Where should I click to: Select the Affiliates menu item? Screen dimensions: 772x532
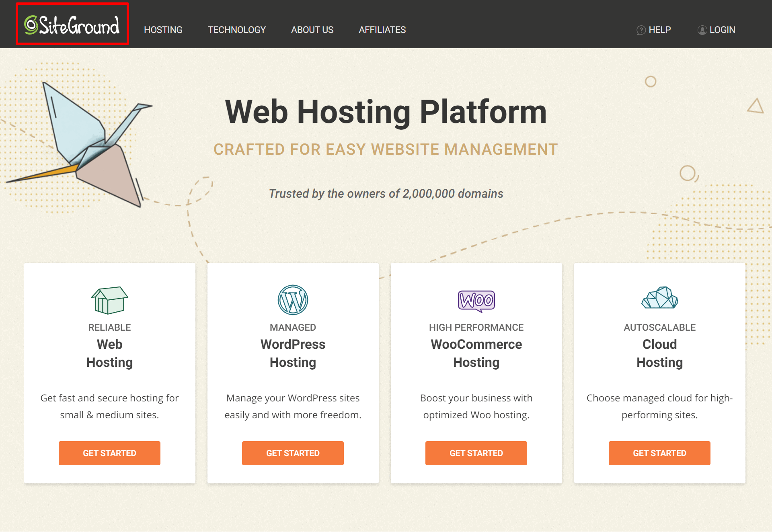point(382,29)
